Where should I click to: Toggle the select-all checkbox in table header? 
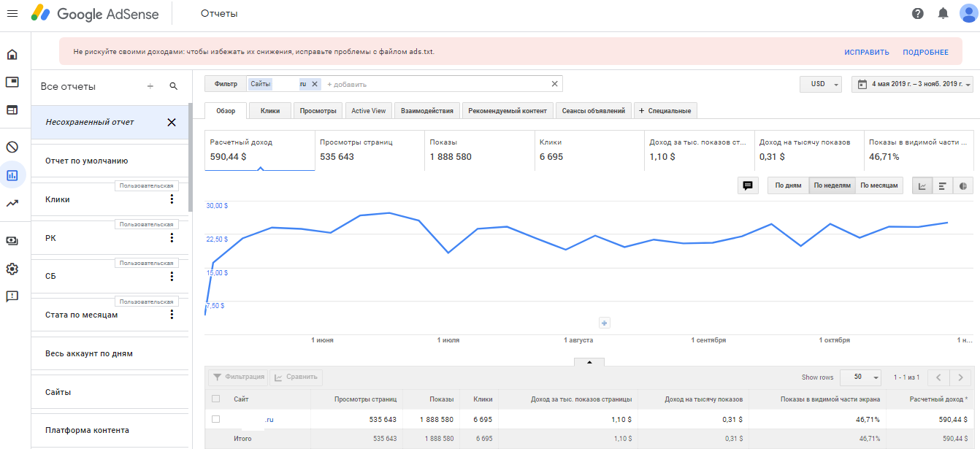tap(215, 399)
